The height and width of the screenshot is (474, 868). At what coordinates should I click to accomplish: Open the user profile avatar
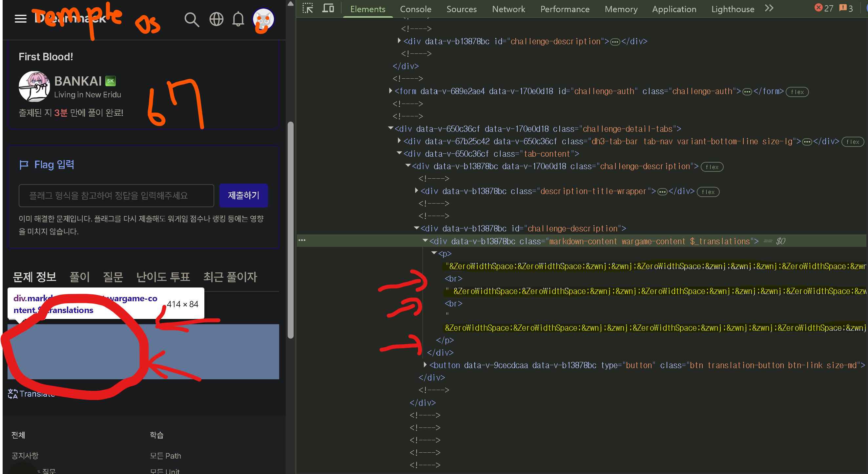click(x=263, y=20)
